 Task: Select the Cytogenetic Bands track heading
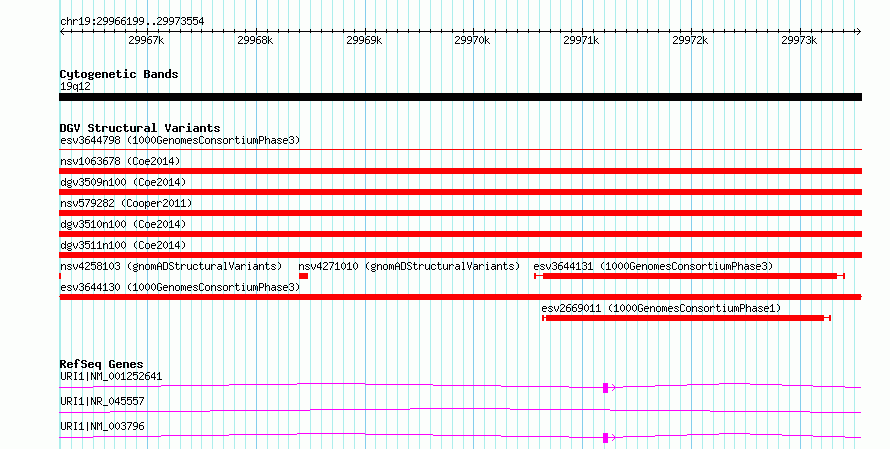(119, 74)
